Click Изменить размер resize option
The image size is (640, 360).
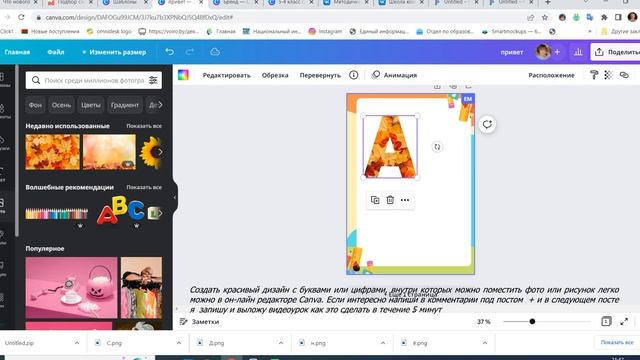114,52
